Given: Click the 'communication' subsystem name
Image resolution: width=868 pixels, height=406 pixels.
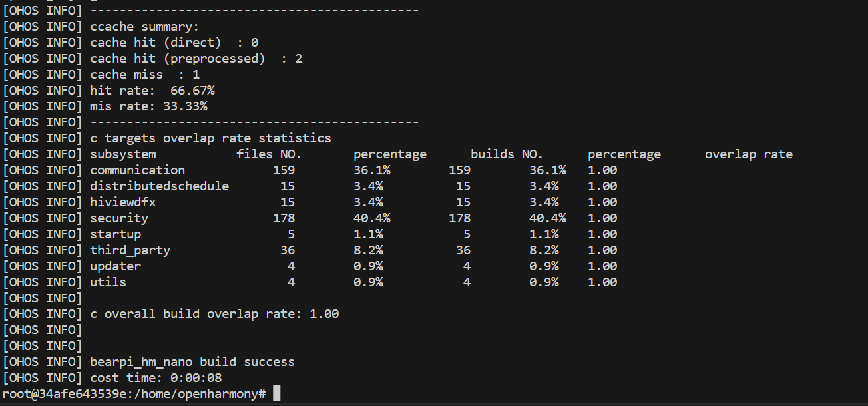Looking at the screenshot, I should click(x=138, y=170).
